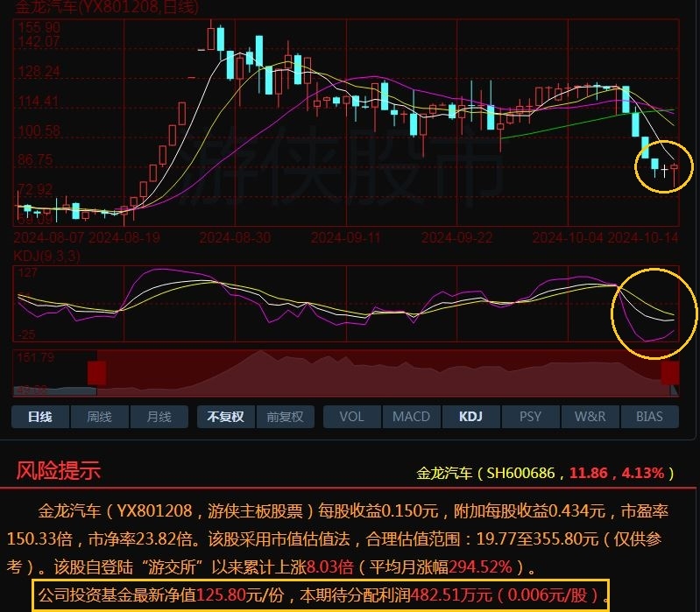700x612 pixels.
Task: Enable 不复权 price adjustment mode
Action: 225,417
